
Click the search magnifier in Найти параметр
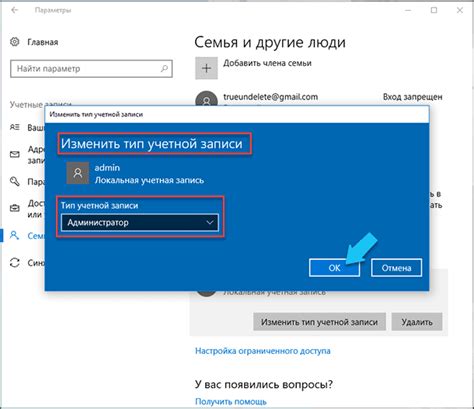[x=164, y=69]
